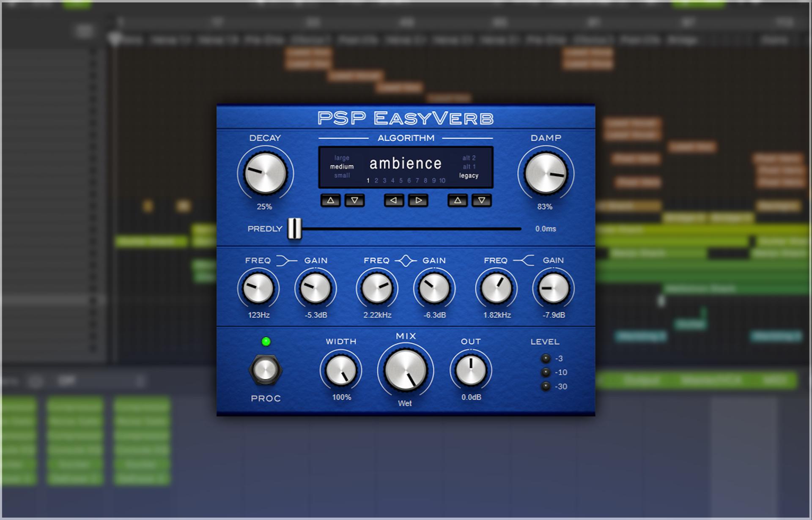Select previous algorithm with left arrow button
Screen dimensions: 812x520
click(x=394, y=200)
